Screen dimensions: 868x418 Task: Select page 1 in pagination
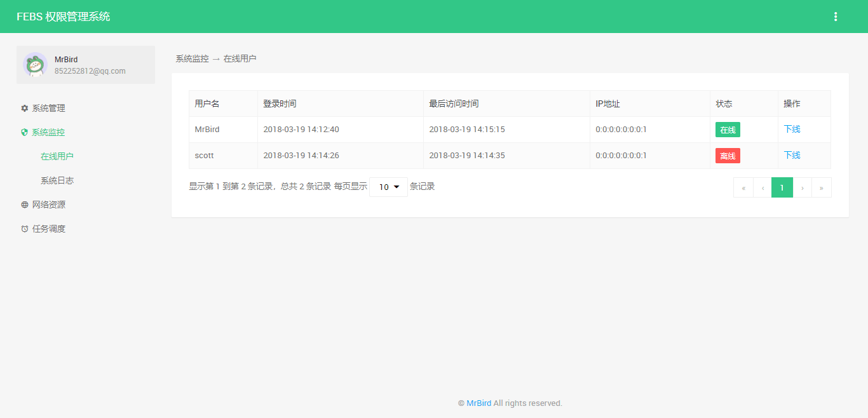[782, 187]
